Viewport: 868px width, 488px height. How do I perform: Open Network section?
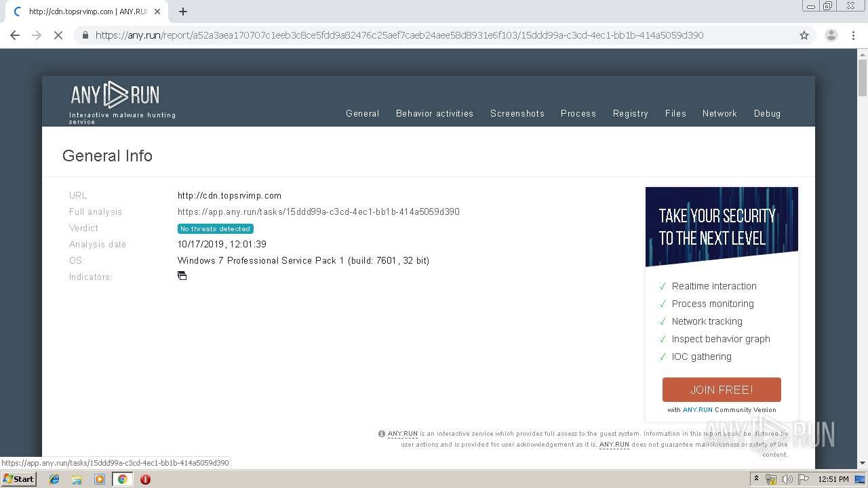coord(719,114)
